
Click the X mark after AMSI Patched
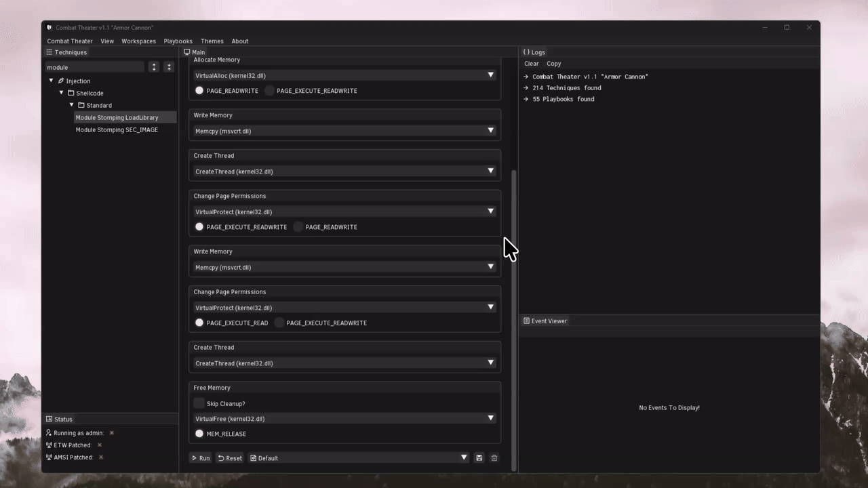click(101, 457)
